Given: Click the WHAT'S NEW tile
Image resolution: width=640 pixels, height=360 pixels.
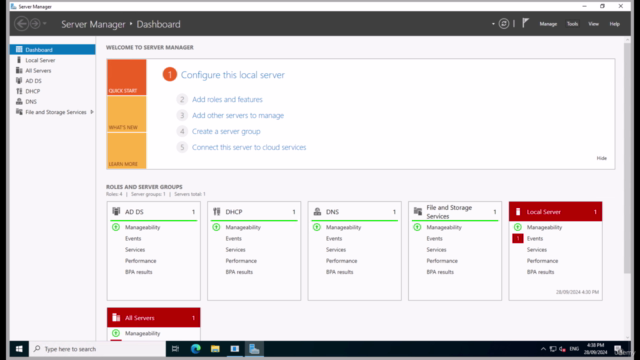Looking at the screenshot, I should tap(127, 114).
